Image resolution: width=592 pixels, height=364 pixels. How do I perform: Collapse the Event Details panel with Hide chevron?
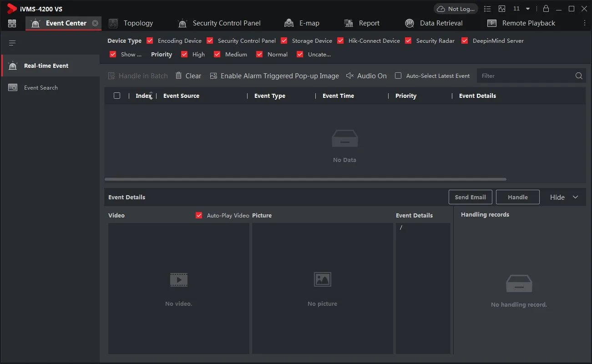(x=575, y=197)
